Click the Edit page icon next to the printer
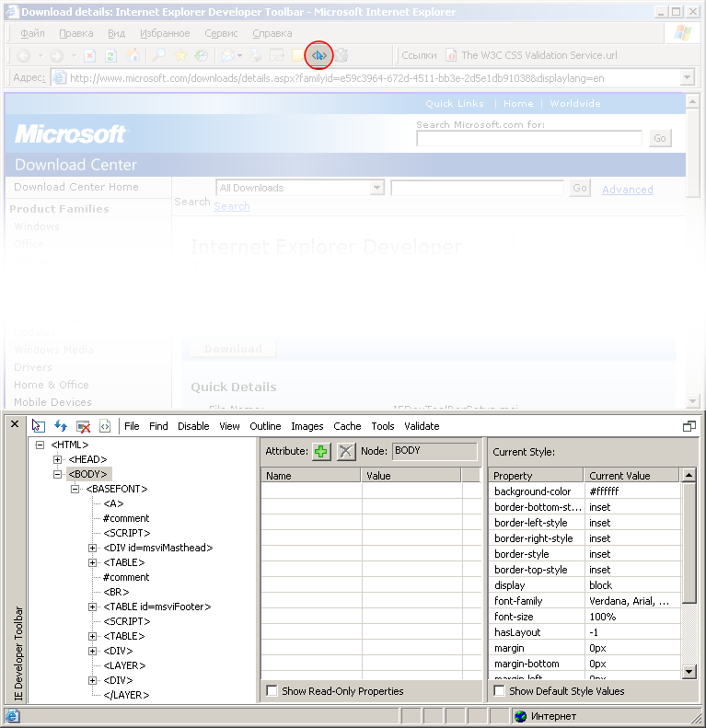Screen dimensions: 706x728 (x=277, y=55)
